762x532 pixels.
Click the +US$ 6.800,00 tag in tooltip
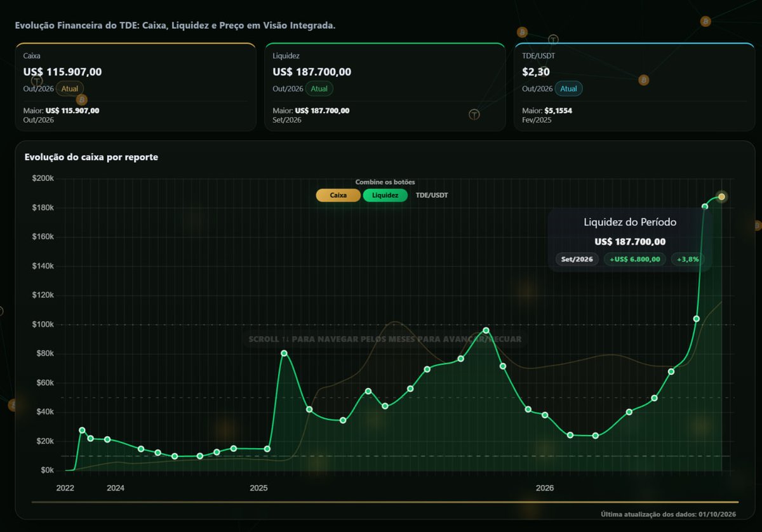[x=634, y=259]
